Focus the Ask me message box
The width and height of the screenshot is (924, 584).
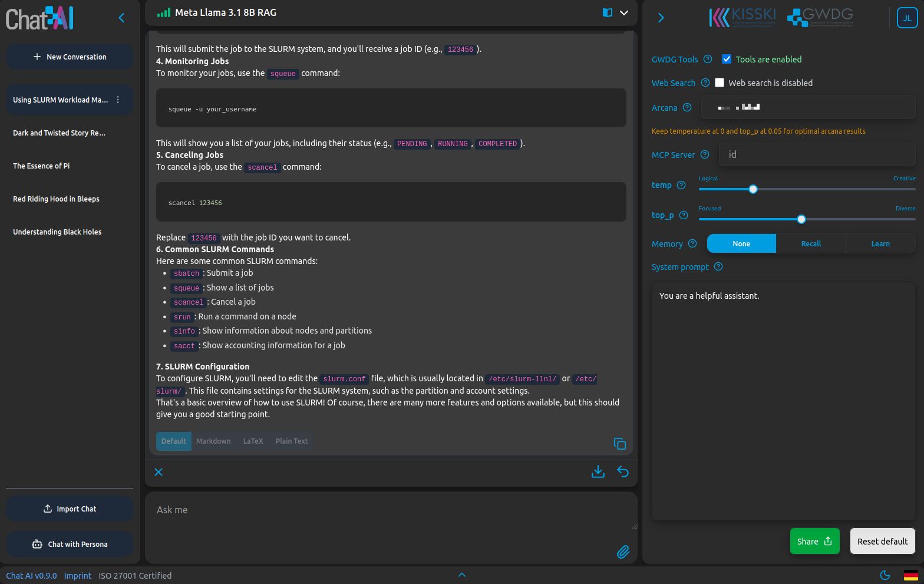pos(391,511)
